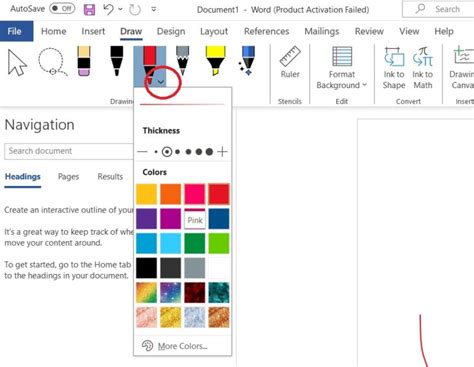Viewport: 474px width, 367px height.
Task: Select the black color swatch
Action: click(146, 268)
